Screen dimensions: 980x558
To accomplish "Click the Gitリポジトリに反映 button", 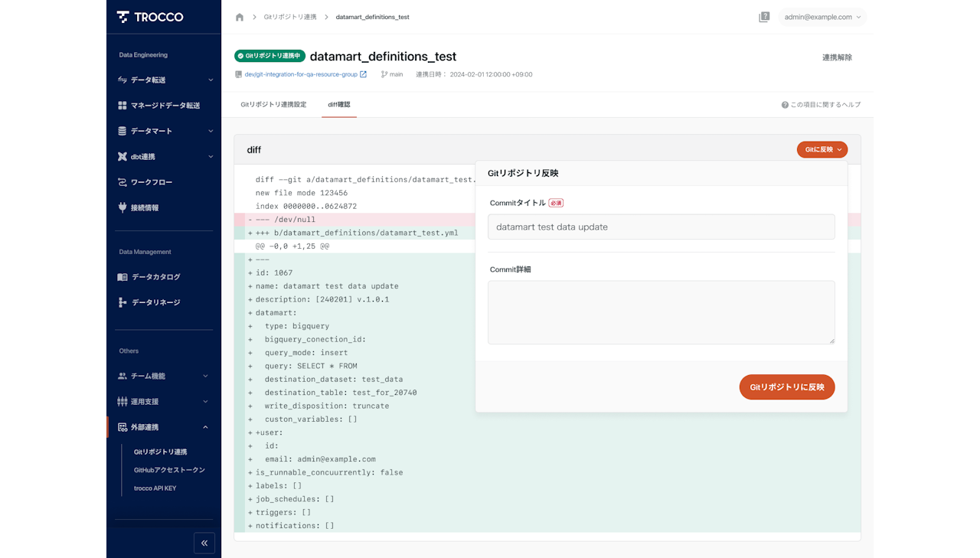I will click(786, 387).
